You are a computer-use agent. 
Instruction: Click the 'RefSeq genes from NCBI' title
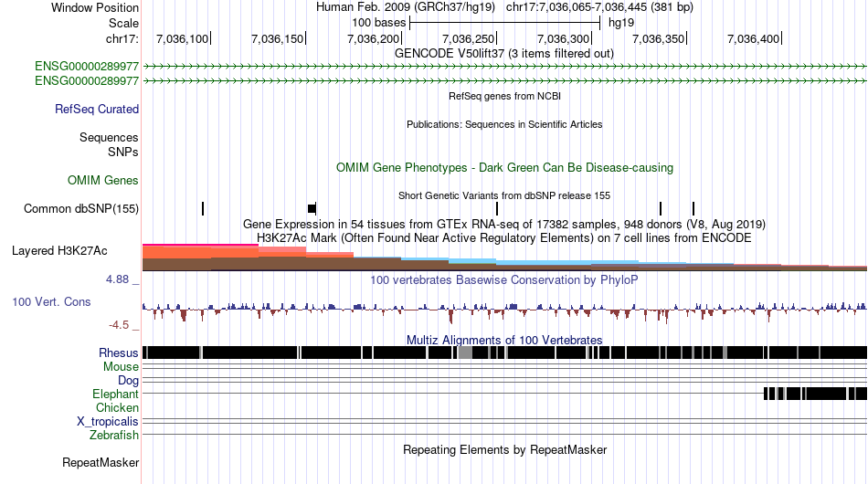505,96
